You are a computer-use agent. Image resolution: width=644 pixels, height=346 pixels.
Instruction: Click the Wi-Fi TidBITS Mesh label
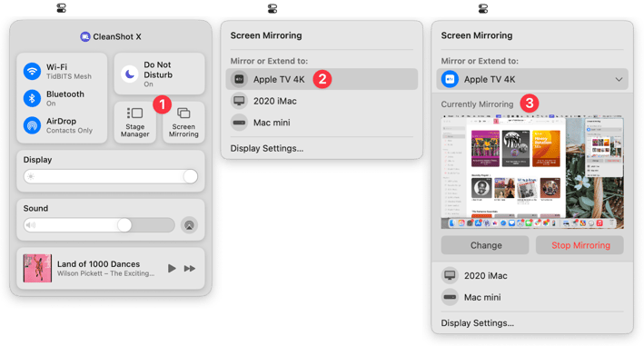[69, 72]
